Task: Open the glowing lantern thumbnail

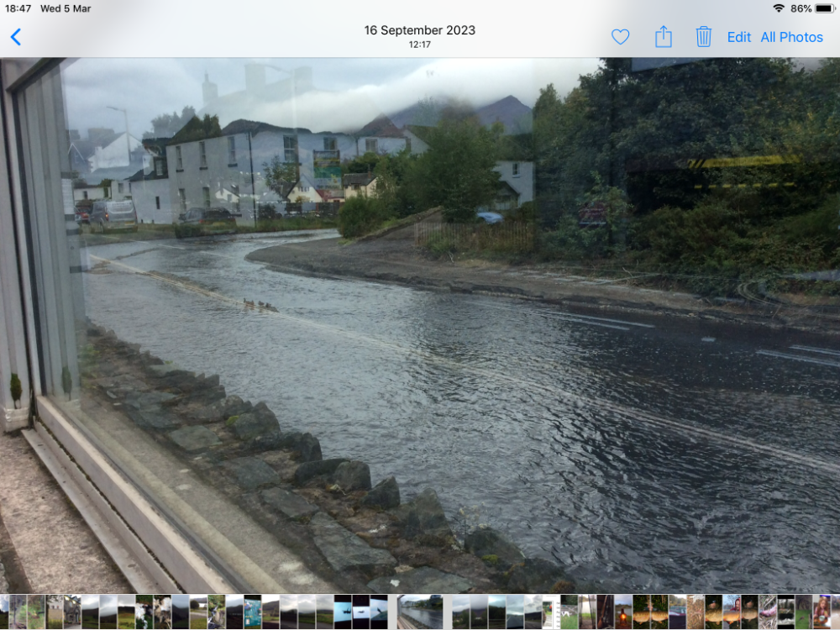Action: click(x=623, y=612)
